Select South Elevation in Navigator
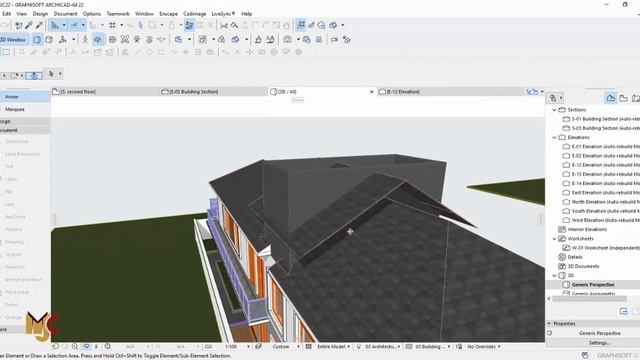 601,211
